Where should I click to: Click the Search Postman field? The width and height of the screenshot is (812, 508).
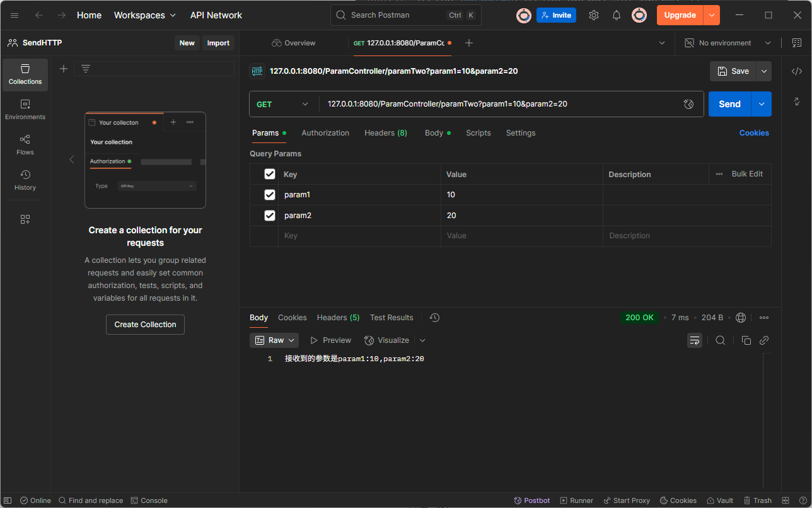406,15
